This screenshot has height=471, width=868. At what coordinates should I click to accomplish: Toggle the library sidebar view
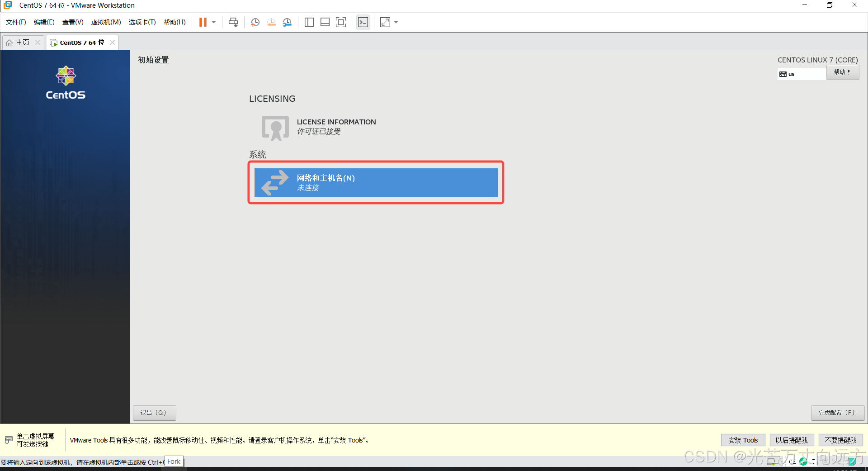pyautogui.click(x=309, y=22)
